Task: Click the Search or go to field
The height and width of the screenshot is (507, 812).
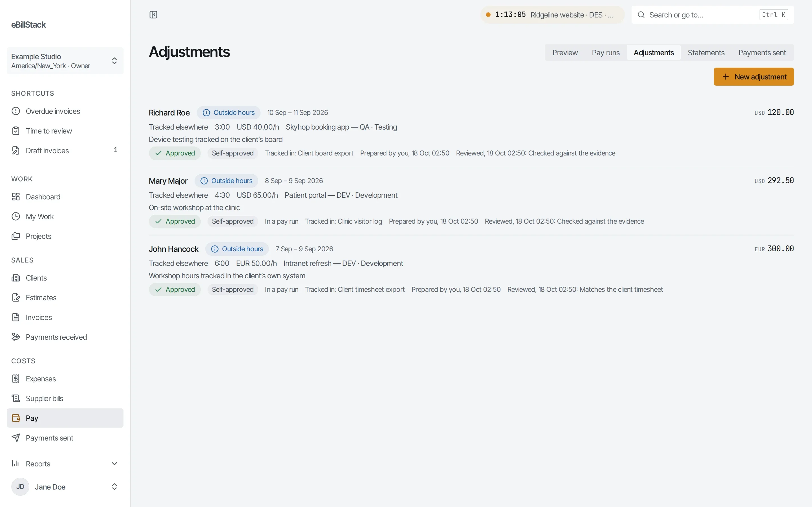Action: coord(712,15)
